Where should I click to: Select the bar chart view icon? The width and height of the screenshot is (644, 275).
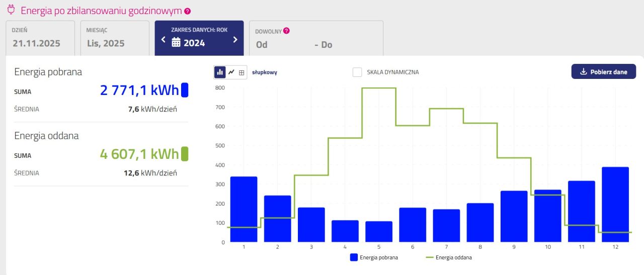[x=220, y=72]
